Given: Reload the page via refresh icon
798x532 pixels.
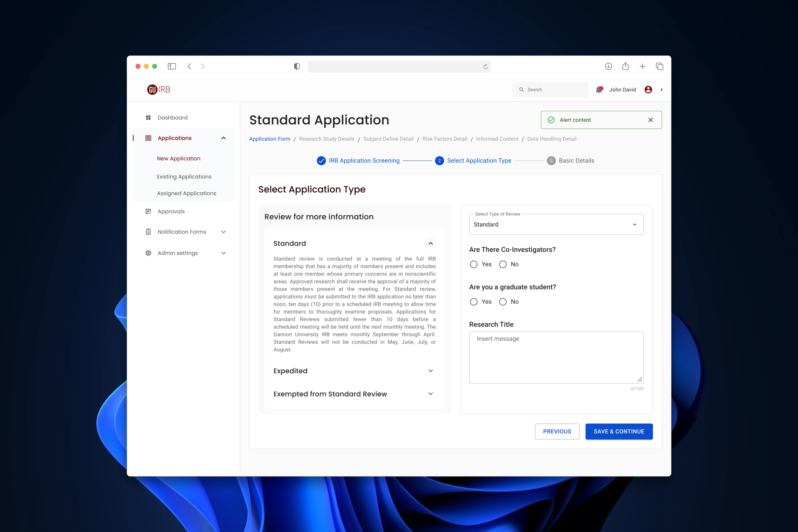Looking at the screenshot, I should [485, 67].
